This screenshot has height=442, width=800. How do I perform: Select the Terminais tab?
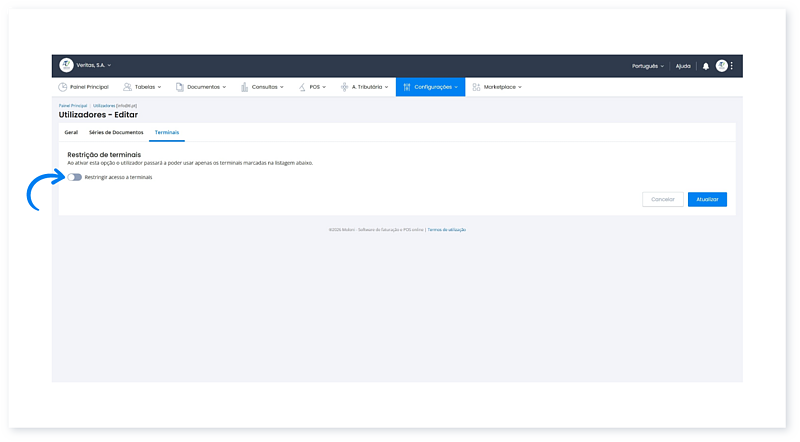click(167, 132)
